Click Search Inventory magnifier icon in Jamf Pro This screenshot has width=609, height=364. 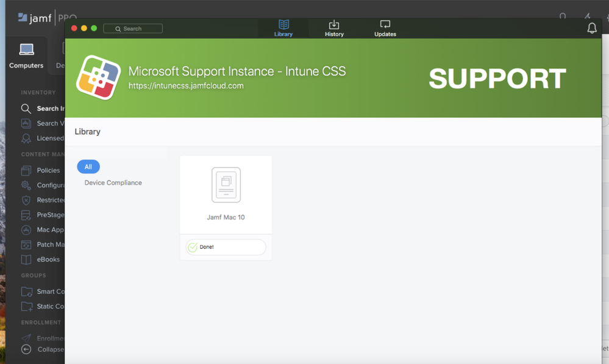tap(26, 109)
